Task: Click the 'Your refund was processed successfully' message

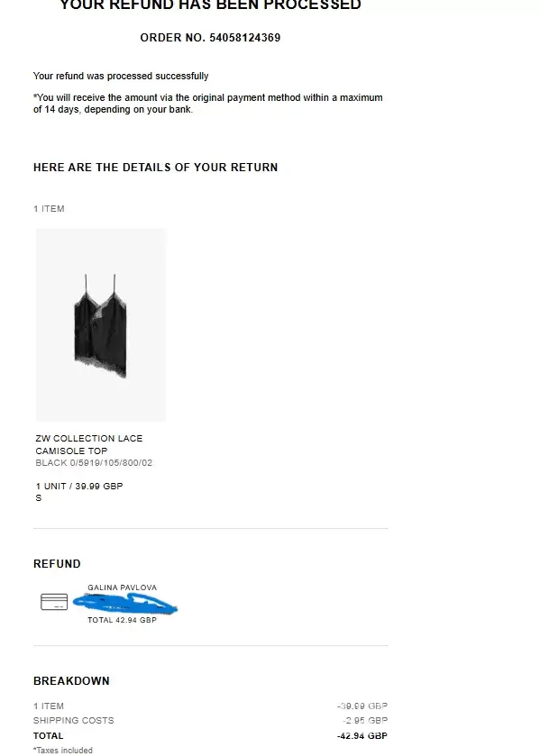Action: pyautogui.click(x=121, y=77)
